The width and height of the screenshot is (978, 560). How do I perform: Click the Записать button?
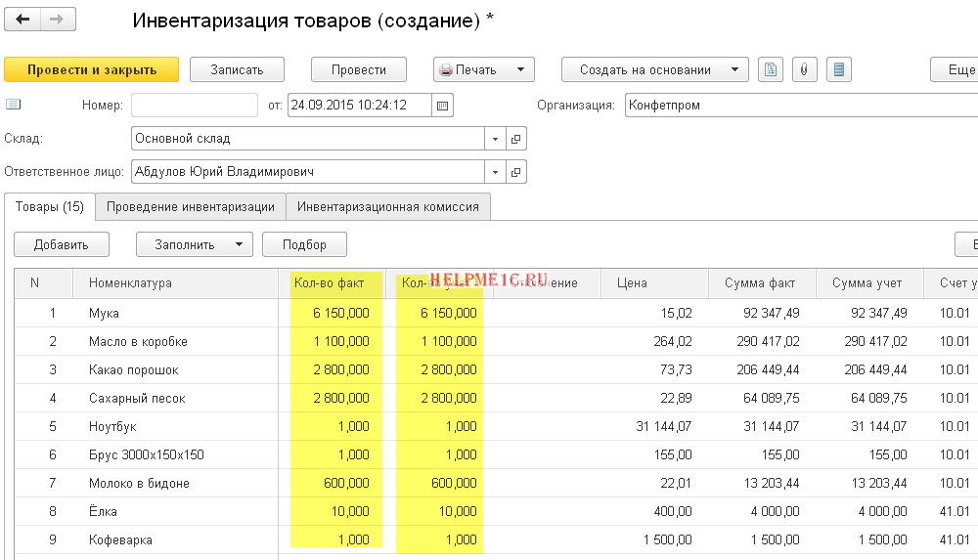pos(237,69)
